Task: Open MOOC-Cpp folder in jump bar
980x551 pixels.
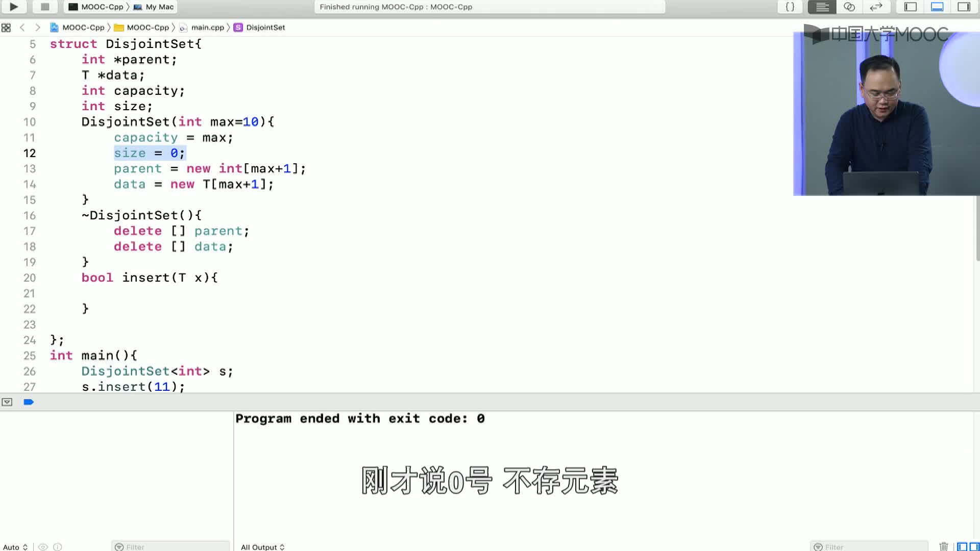Action: pyautogui.click(x=141, y=28)
